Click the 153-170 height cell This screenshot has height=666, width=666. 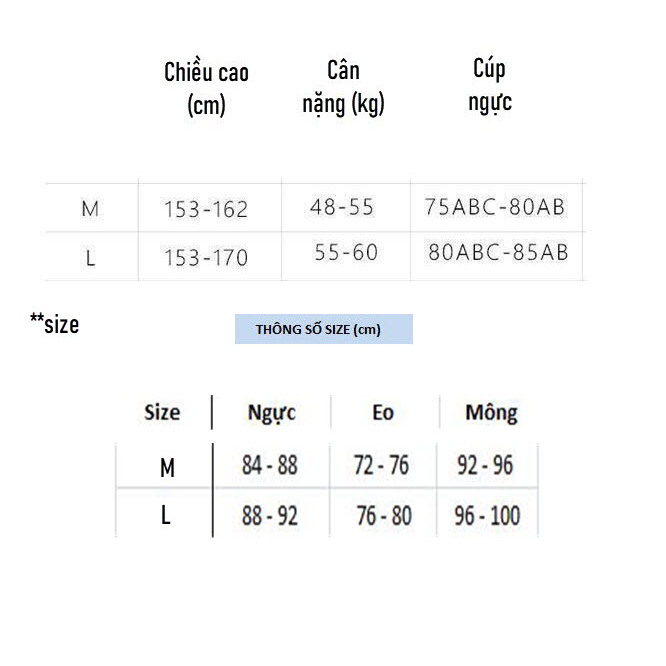206,258
